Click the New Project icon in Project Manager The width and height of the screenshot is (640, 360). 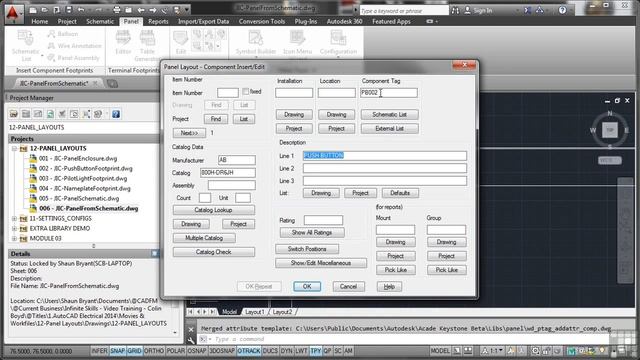[26, 114]
